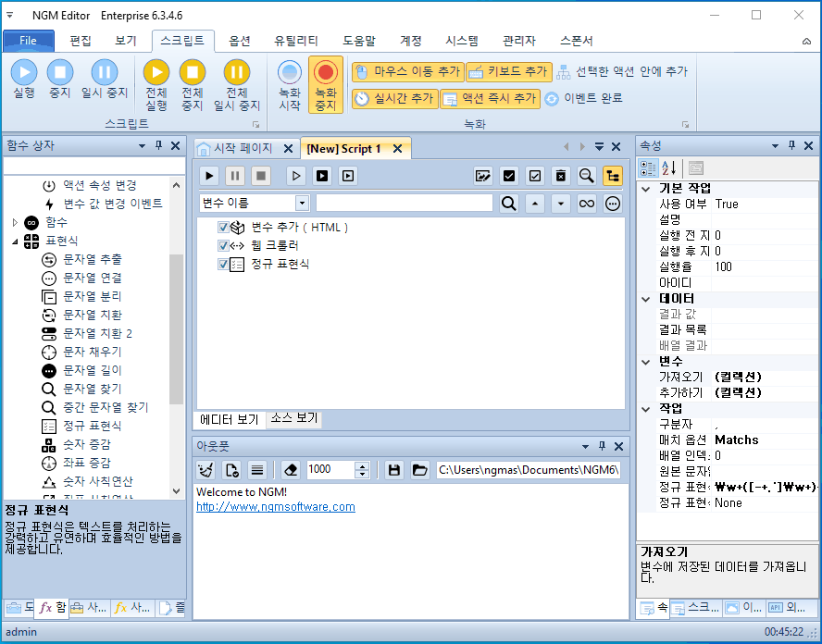Uncheck the 웹 크롤러 checkbox
Screen dimensions: 822x644
223,246
